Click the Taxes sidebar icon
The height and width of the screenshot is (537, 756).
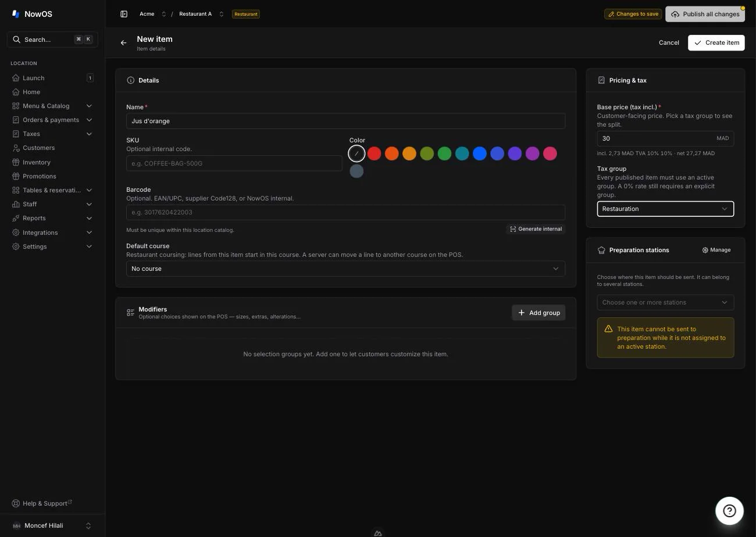pos(16,134)
